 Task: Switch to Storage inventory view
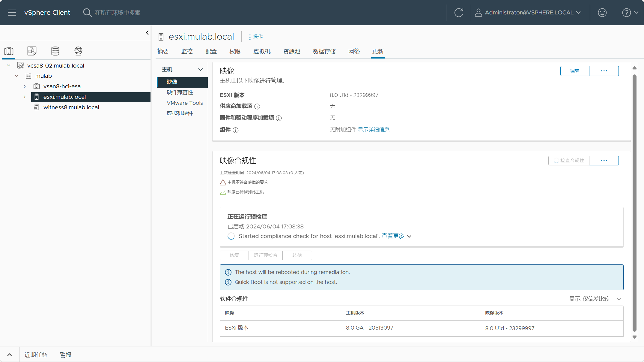pos(55,51)
